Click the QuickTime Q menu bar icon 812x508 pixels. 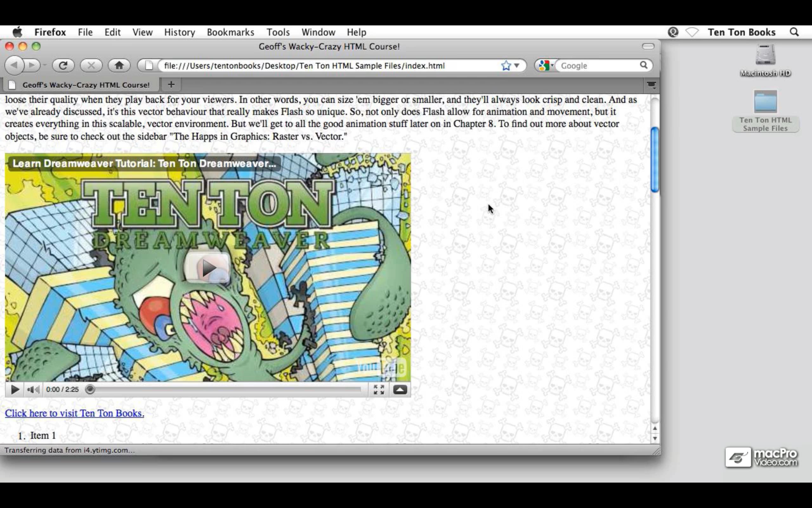673,32
